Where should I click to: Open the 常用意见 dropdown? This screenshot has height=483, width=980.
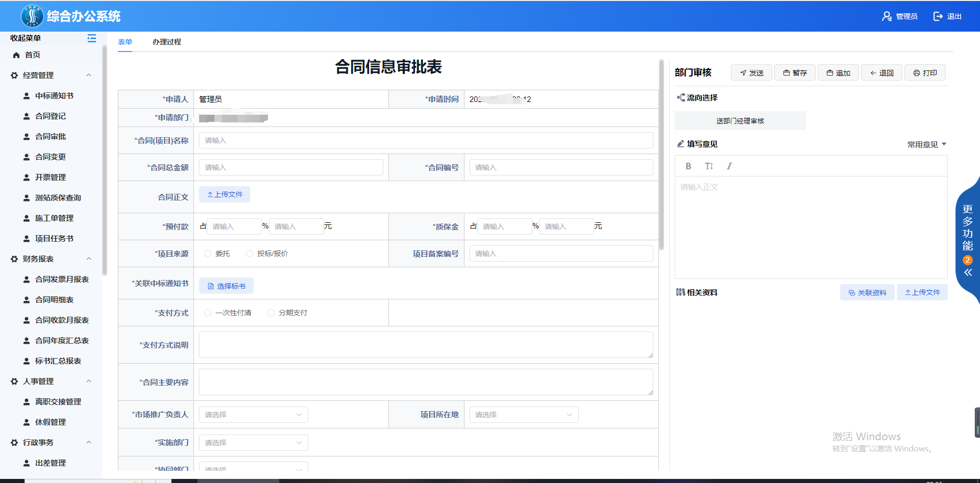pyautogui.click(x=927, y=144)
